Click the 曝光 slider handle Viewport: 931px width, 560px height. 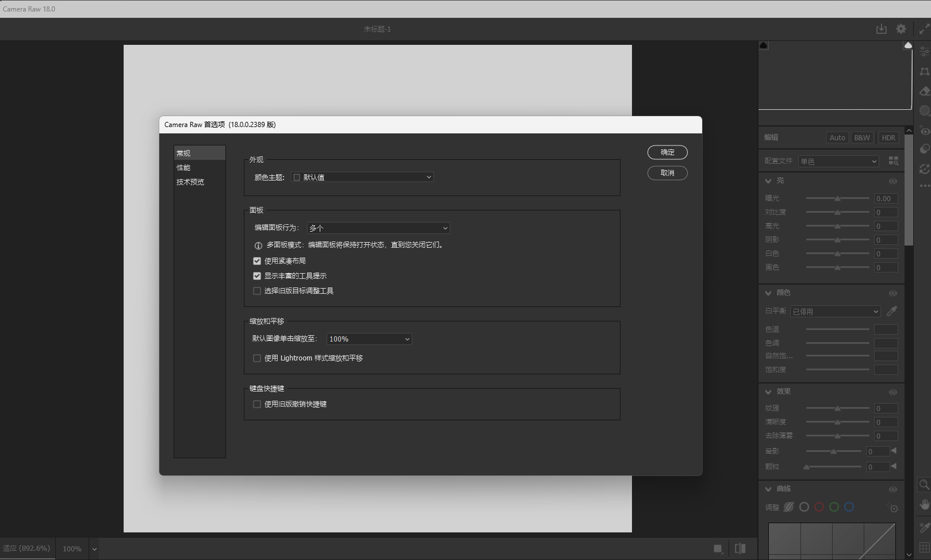[x=837, y=198]
